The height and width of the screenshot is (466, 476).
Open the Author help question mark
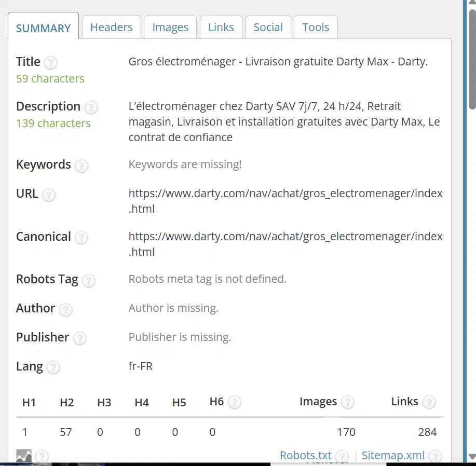pos(65,309)
